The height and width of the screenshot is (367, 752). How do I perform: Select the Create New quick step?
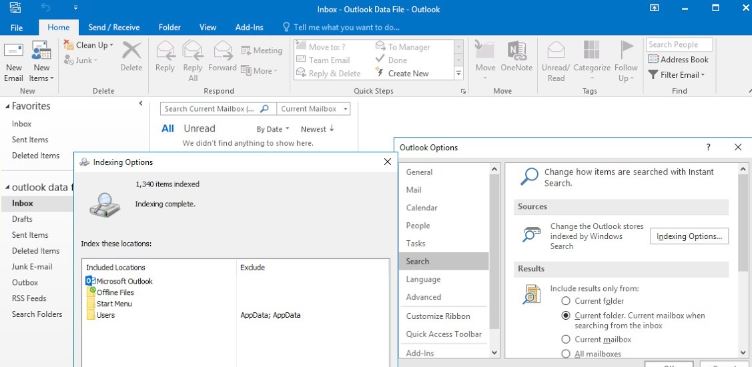coord(402,73)
